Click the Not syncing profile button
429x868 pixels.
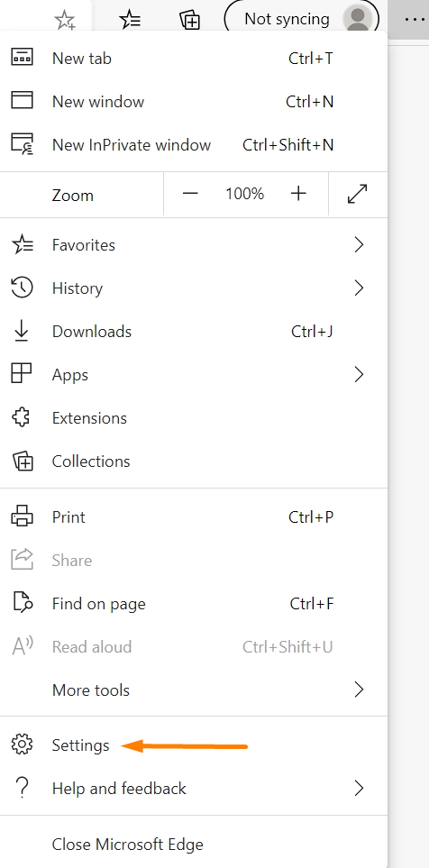pyautogui.click(x=302, y=19)
